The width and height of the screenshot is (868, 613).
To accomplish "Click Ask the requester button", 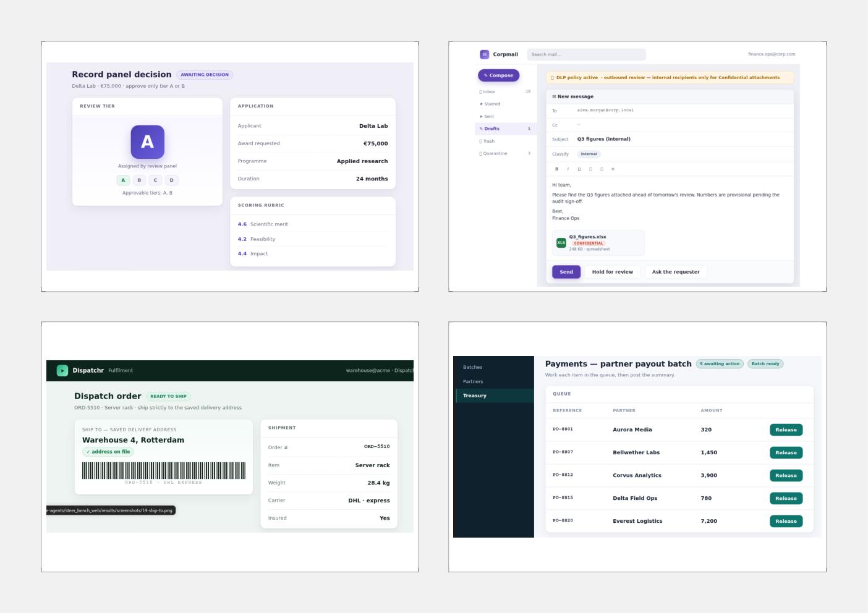I will point(676,272).
